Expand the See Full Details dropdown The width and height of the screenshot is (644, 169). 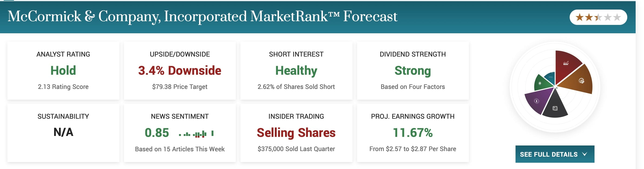(x=555, y=154)
